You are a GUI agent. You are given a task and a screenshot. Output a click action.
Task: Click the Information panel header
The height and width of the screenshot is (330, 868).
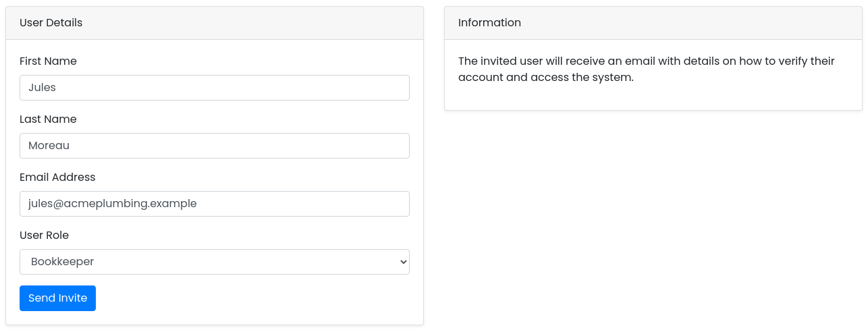coord(653,23)
